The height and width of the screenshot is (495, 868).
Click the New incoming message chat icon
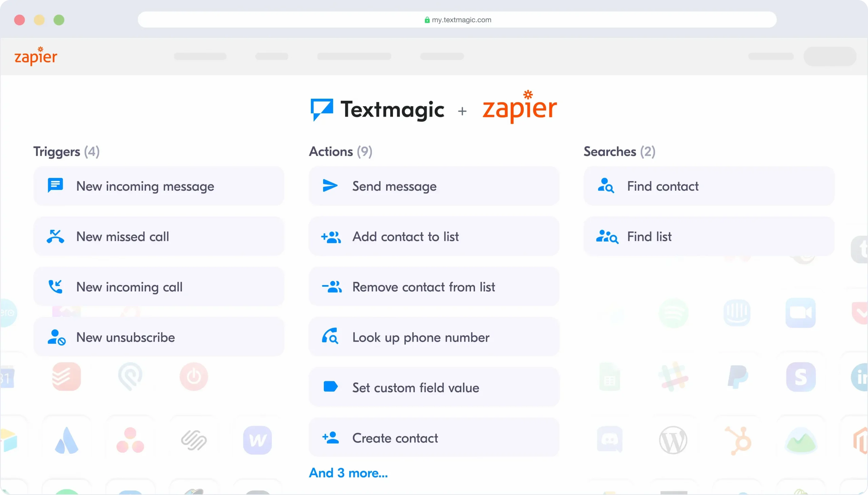pos(55,186)
